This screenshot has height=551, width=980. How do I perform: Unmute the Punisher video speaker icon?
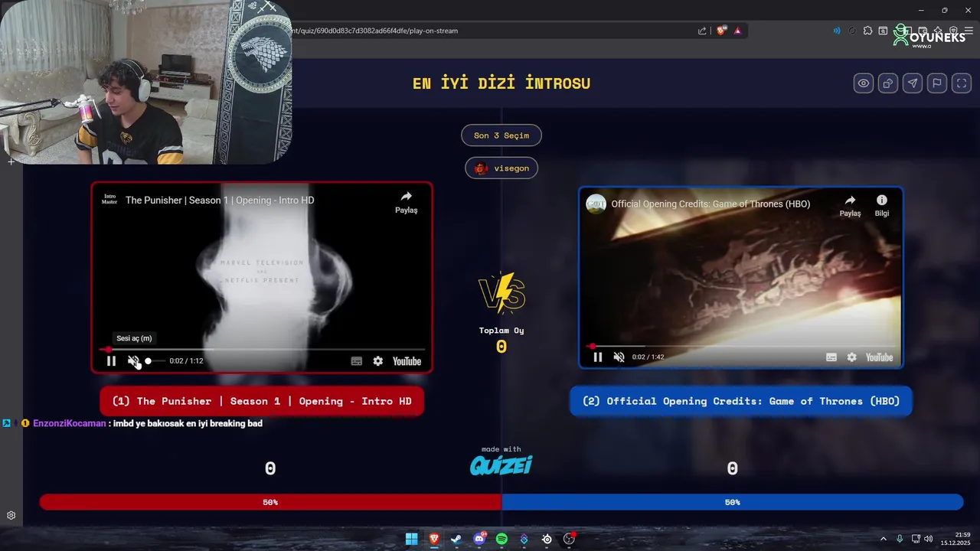[133, 361]
